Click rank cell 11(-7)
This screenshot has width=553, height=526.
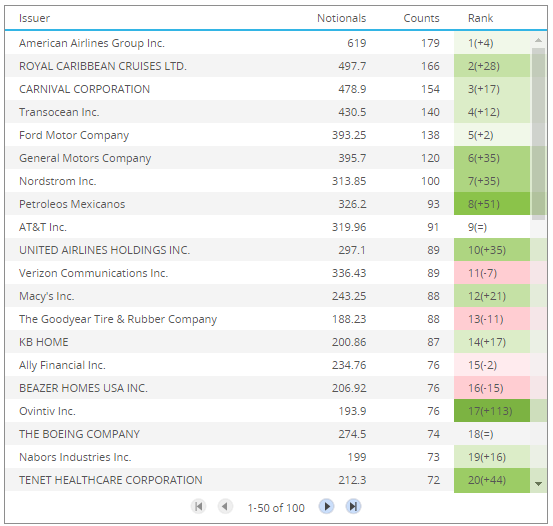coord(492,273)
